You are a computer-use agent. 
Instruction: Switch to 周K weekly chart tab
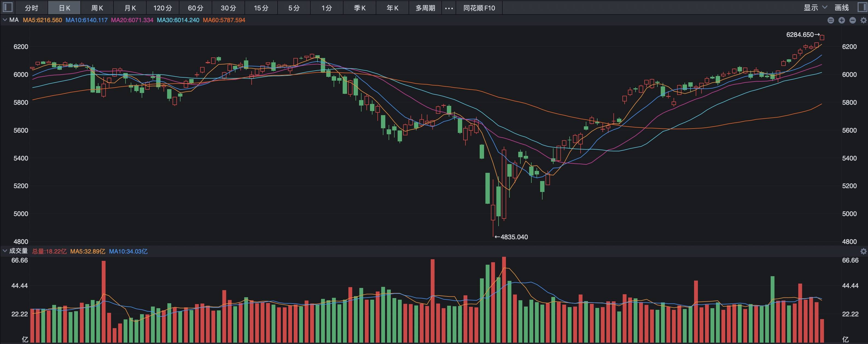pos(97,8)
